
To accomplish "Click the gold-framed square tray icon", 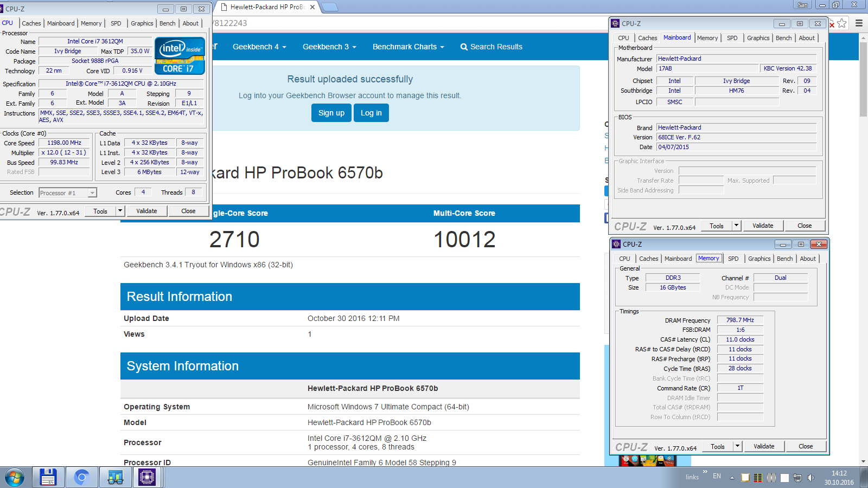I will click(745, 478).
